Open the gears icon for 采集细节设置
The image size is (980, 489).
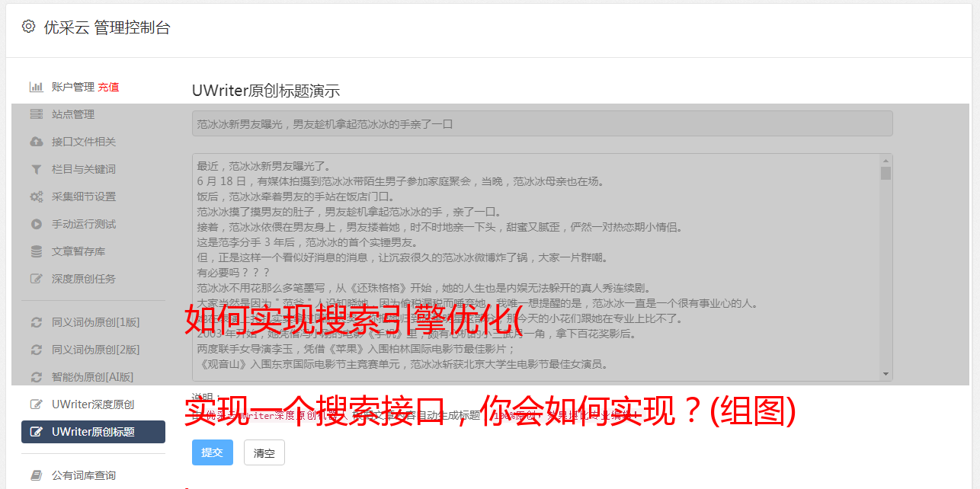(36, 197)
